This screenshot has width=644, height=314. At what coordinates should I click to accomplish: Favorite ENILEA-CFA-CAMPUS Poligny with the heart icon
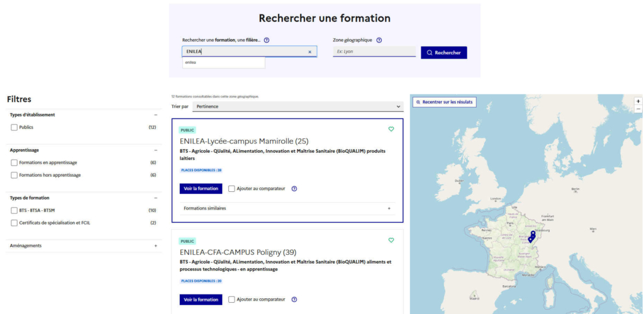click(x=391, y=240)
